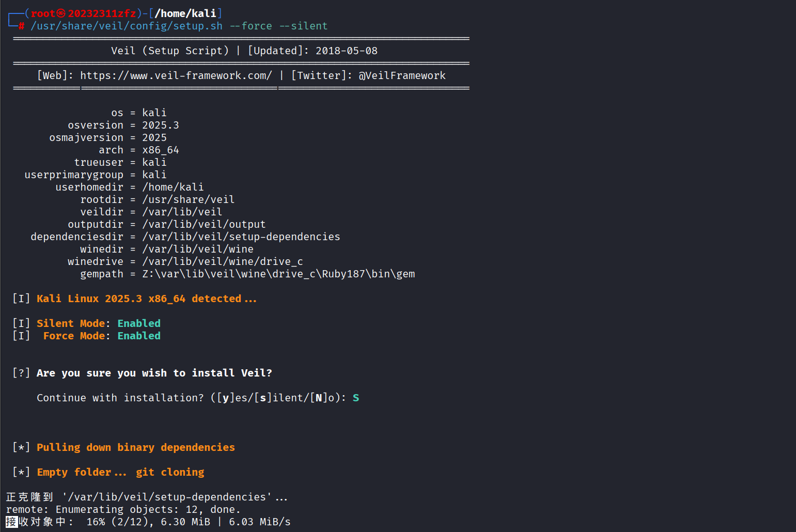Click the /home/kali path in prompt

pos(185,13)
